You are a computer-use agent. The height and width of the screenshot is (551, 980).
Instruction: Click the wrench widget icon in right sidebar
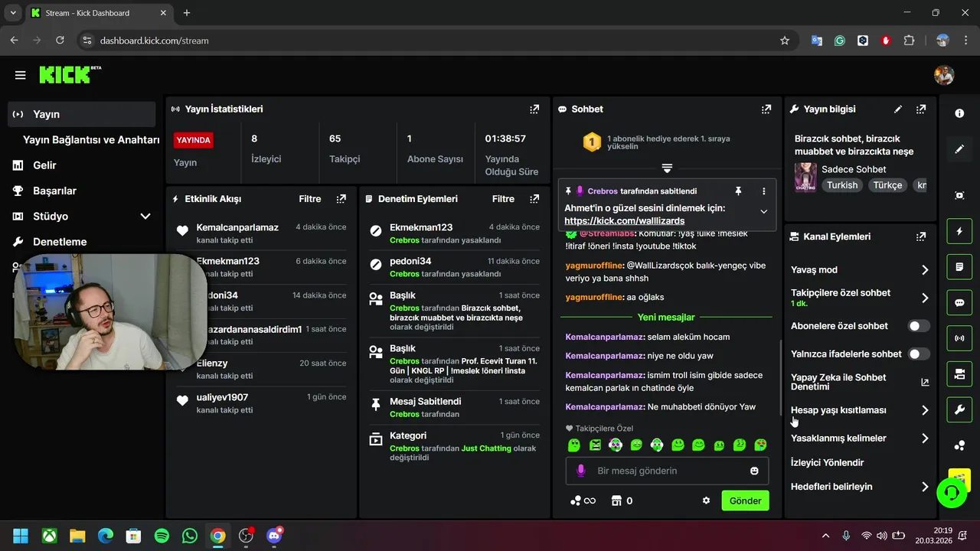coord(959,409)
